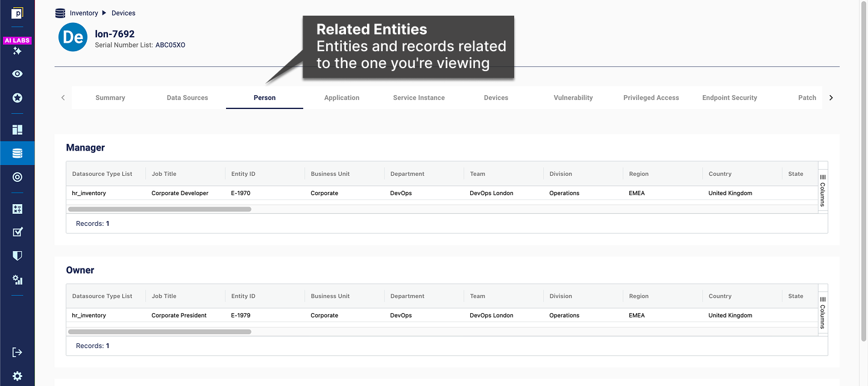Click hr_inventory cell in Owner table

pyautogui.click(x=89, y=316)
